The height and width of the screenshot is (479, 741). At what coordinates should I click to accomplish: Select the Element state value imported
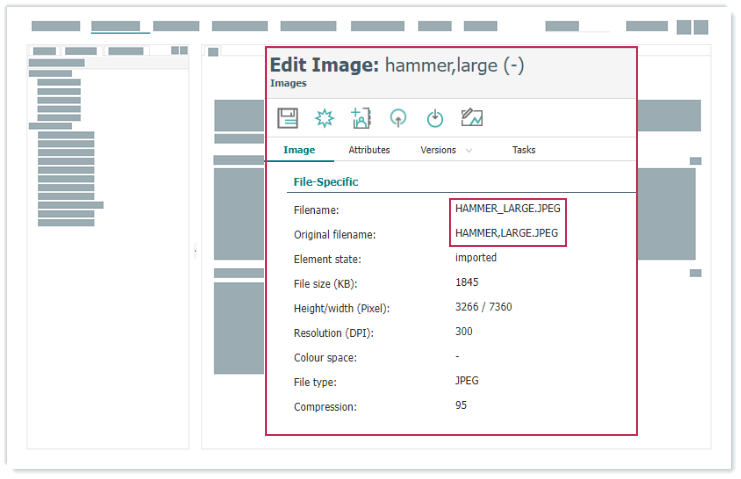pyautogui.click(x=476, y=257)
